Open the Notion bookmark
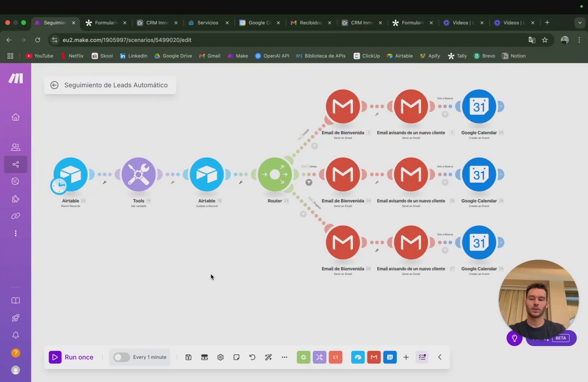 pos(514,56)
